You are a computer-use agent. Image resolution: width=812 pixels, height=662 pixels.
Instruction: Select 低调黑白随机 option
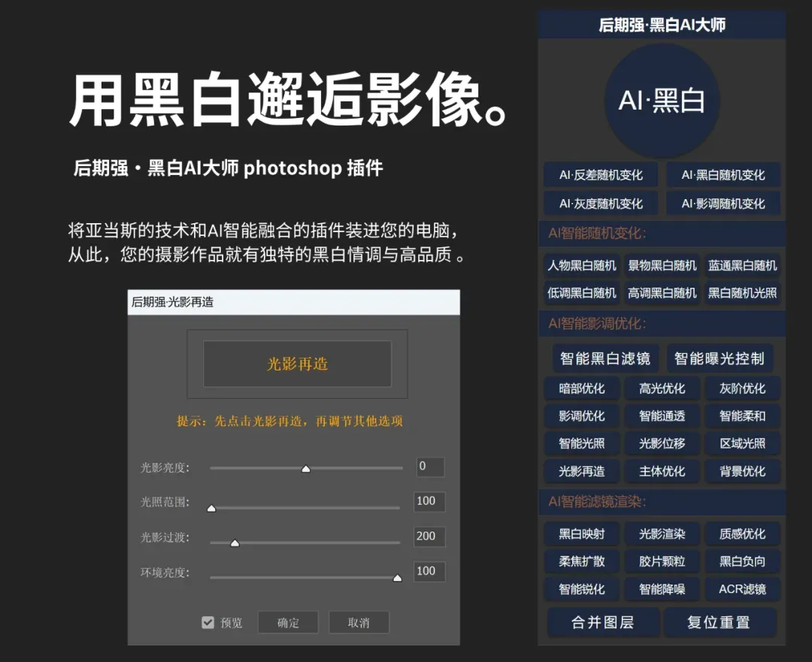coord(581,293)
